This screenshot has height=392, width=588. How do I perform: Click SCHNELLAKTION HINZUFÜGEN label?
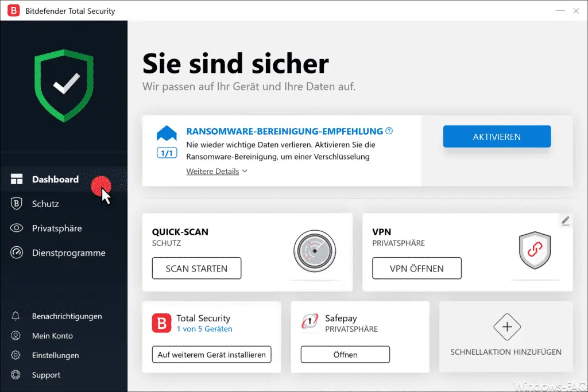pyautogui.click(x=506, y=352)
